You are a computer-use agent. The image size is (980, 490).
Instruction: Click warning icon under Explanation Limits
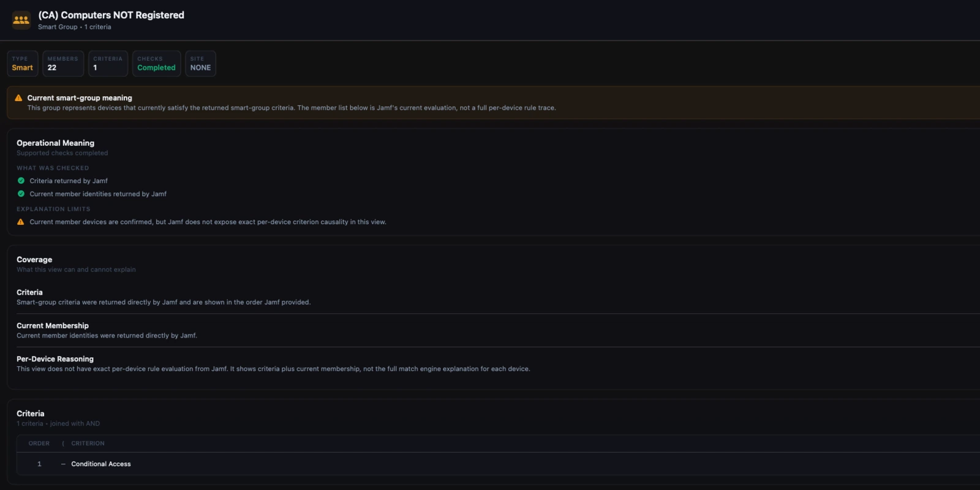click(x=21, y=222)
